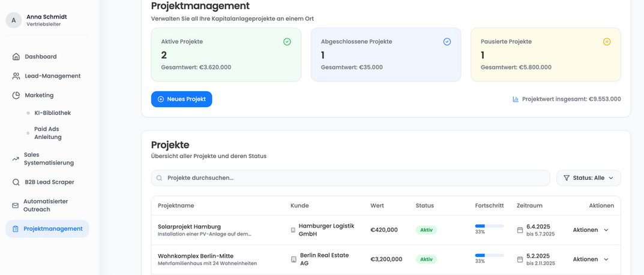Open the Solarprojekt Hamburg project name
644x275 pixels.
point(189,226)
